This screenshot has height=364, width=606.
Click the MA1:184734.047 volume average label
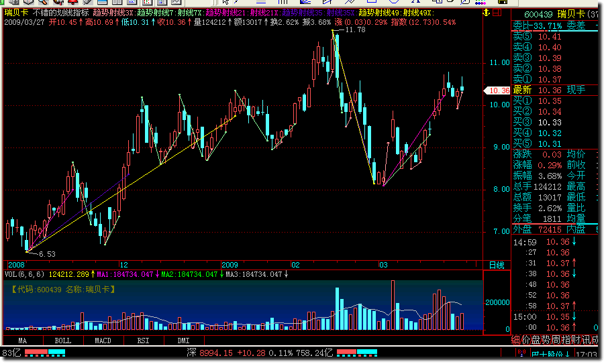coord(125,274)
